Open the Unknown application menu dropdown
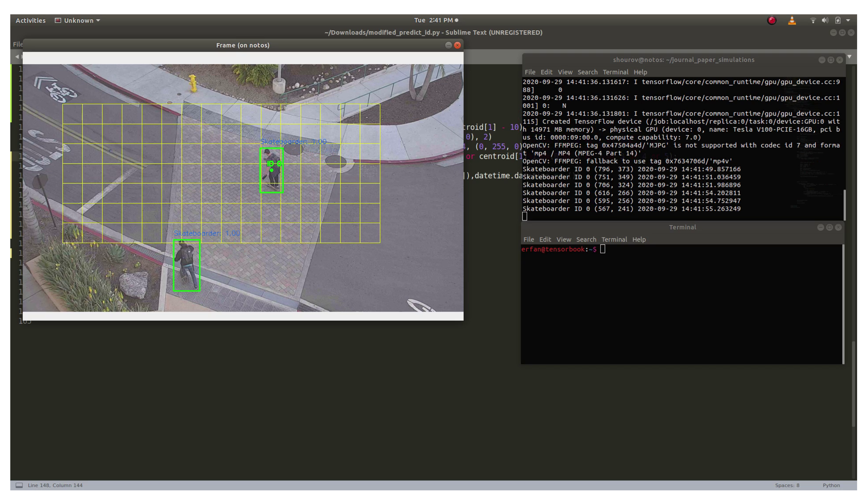Viewport: 868px width, 500px height. 77,20
